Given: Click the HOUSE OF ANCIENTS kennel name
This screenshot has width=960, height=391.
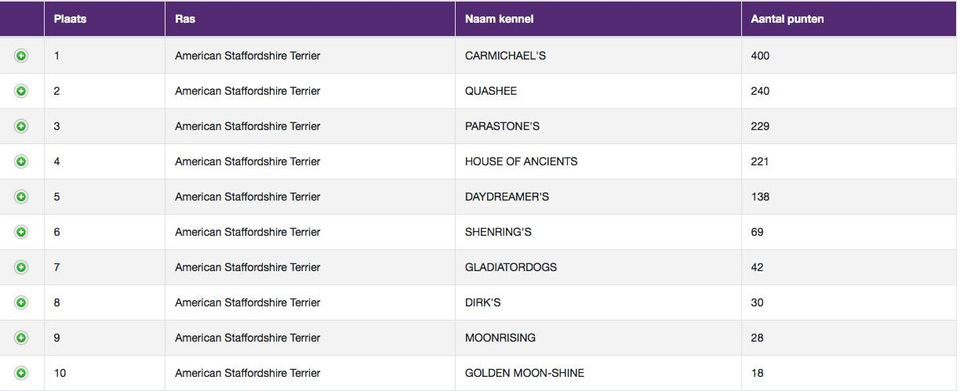Looking at the screenshot, I should pyautogui.click(x=521, y=162).
